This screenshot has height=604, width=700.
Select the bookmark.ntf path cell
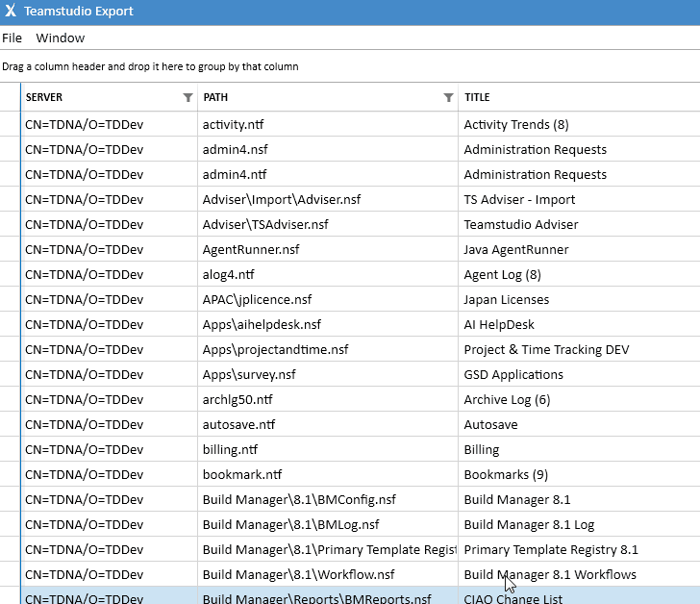(x=328, y=474)
